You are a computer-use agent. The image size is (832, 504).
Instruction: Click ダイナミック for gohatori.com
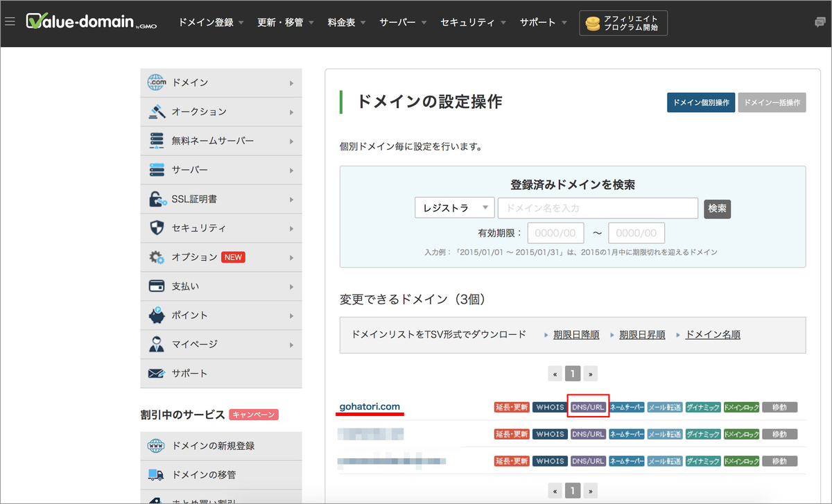(703, 407)
